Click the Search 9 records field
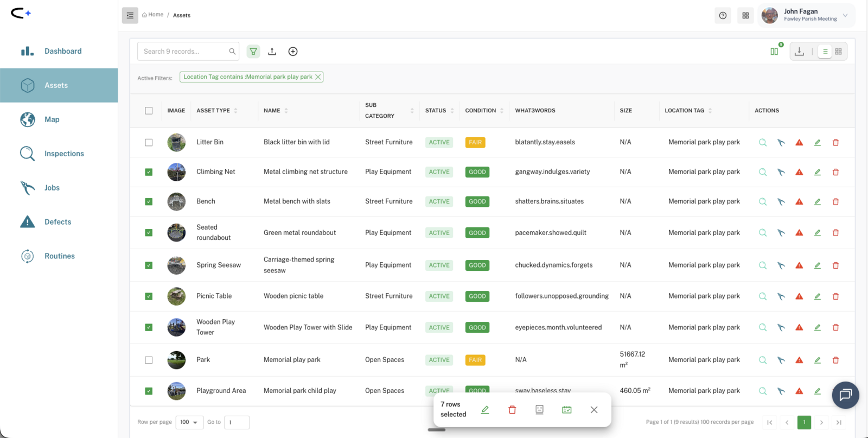868x438 pixels. coord(188,52)
